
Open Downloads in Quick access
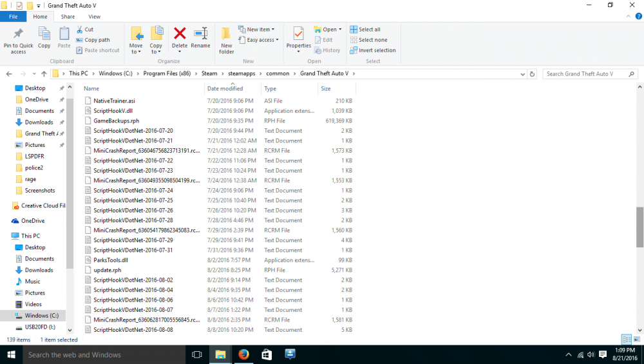click(39, 122)
